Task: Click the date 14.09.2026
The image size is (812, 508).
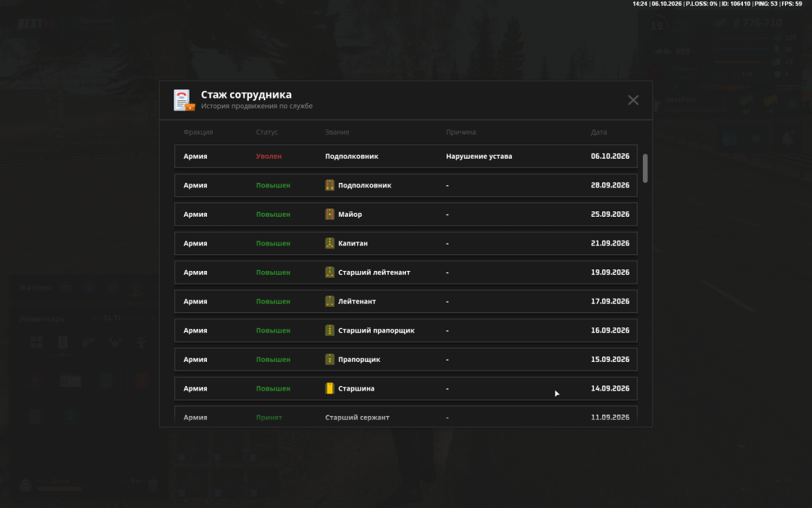Action: pyautogui.click(x=610, y=388)
